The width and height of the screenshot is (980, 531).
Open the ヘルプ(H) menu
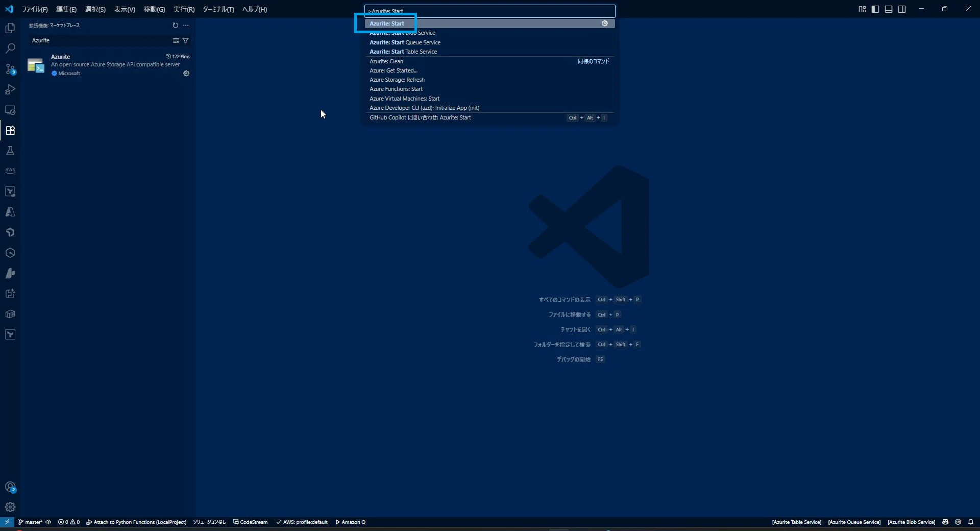coord(255,9)
